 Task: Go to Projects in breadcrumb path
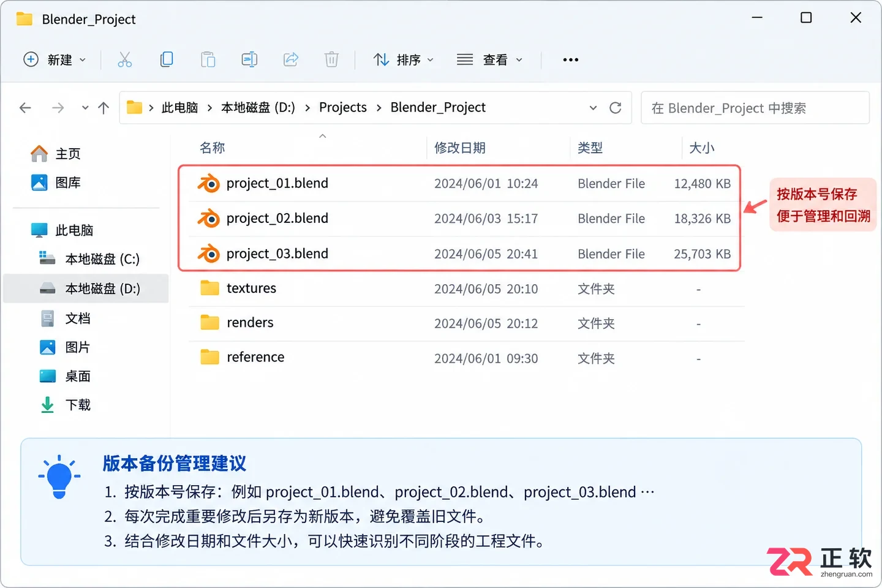click(343, 108)
